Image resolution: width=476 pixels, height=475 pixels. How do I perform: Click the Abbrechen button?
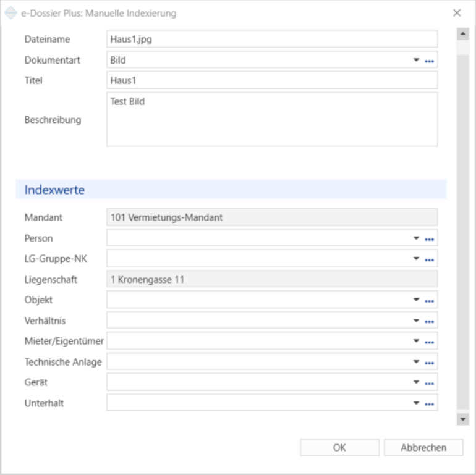click(423, 447)
